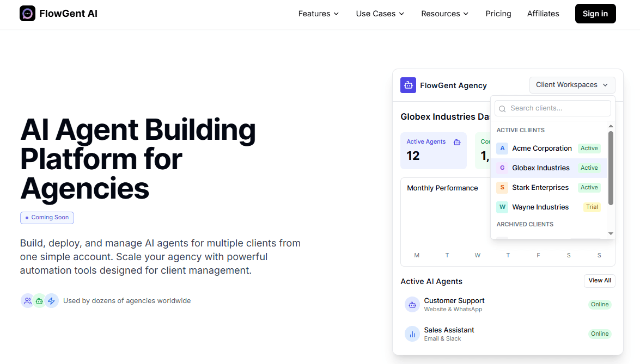The image size is (640, 364).
Task: Click the magnifier icon in client search
Action: point(502,108)
